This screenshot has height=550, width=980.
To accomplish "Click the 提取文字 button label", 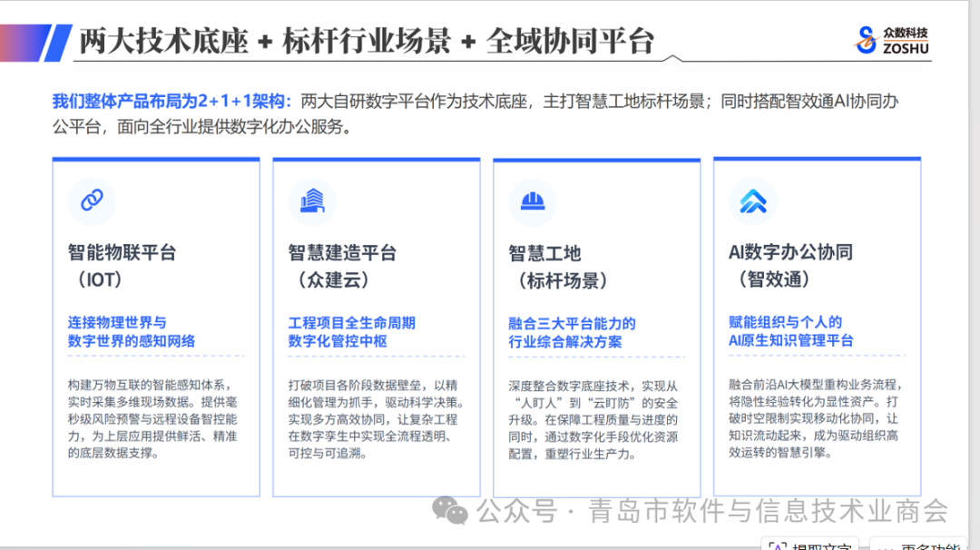I will (821, 545).
